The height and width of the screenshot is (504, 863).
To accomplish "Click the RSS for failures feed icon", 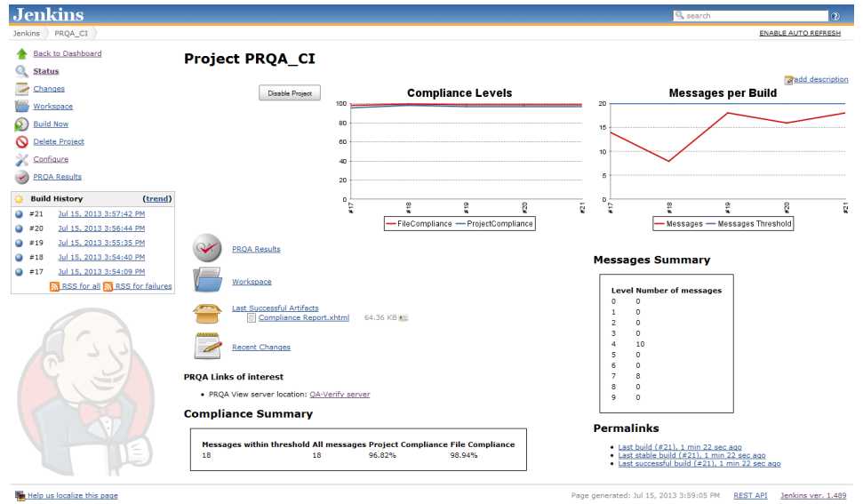I will [108, 286].
